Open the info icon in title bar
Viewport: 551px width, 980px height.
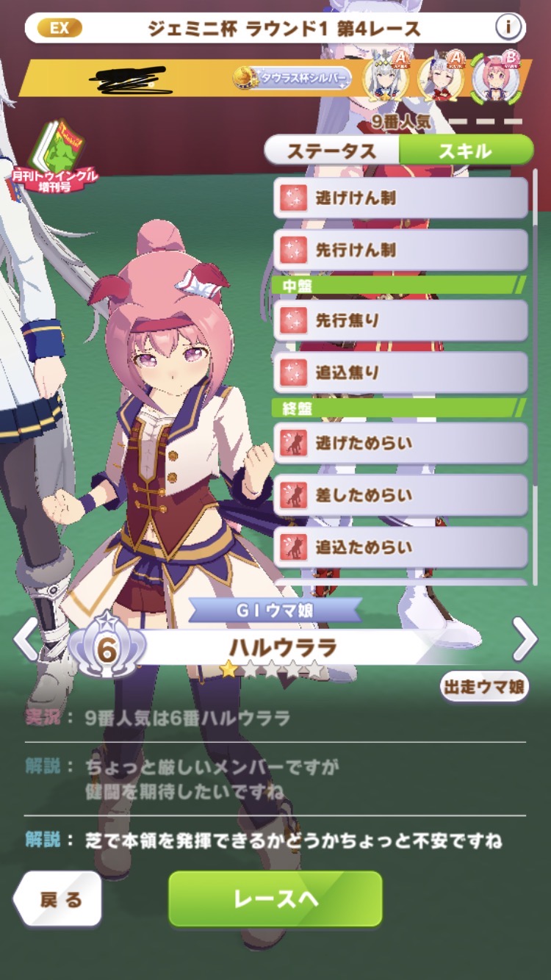point(508,28)
